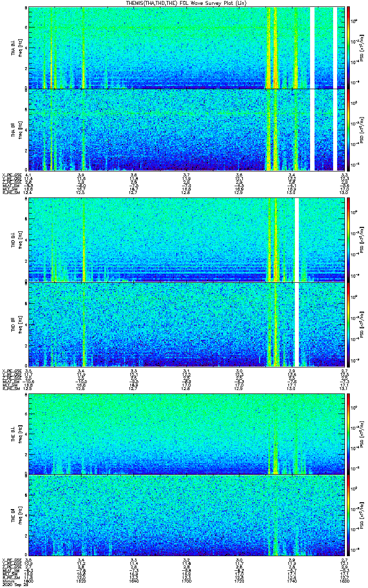Click the 'THA B⊥ freq [Hz]' axis label
Viewport: 368px width, 588px height.
[x=16, y=48]
